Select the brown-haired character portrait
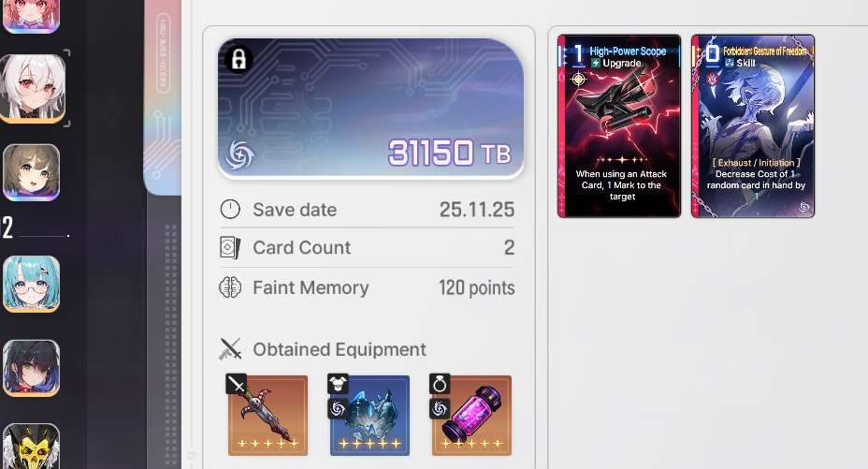 32,172
